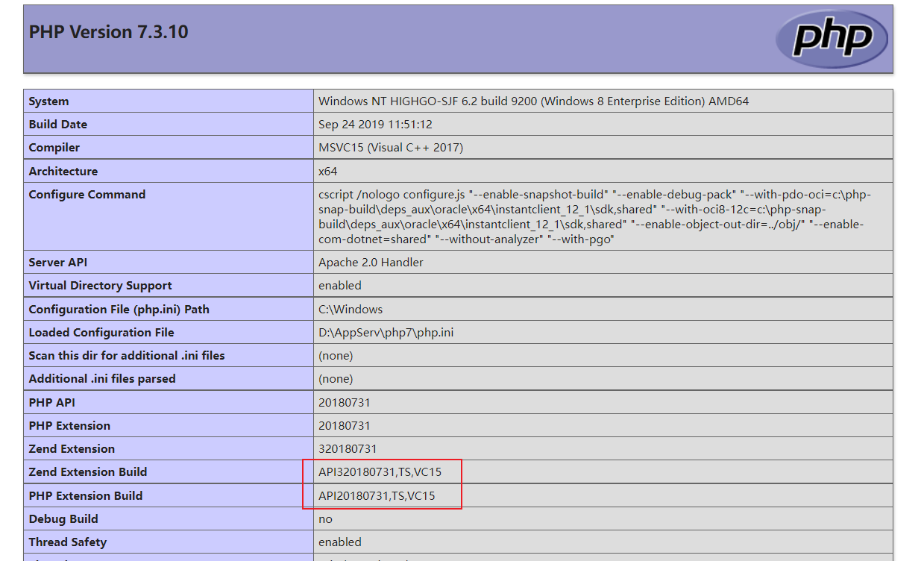Click Loaded Configuration File label
This screenshot has height=561, width=924.
point(101,332)
